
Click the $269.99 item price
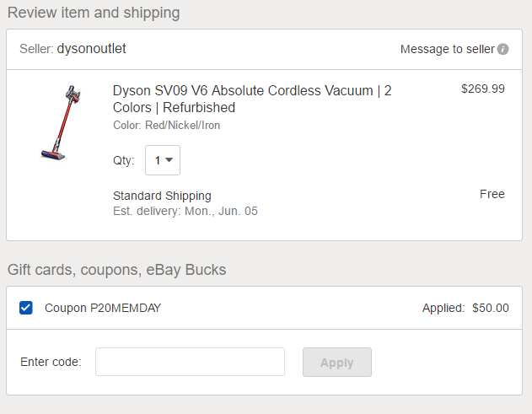(x=483, y=89)
